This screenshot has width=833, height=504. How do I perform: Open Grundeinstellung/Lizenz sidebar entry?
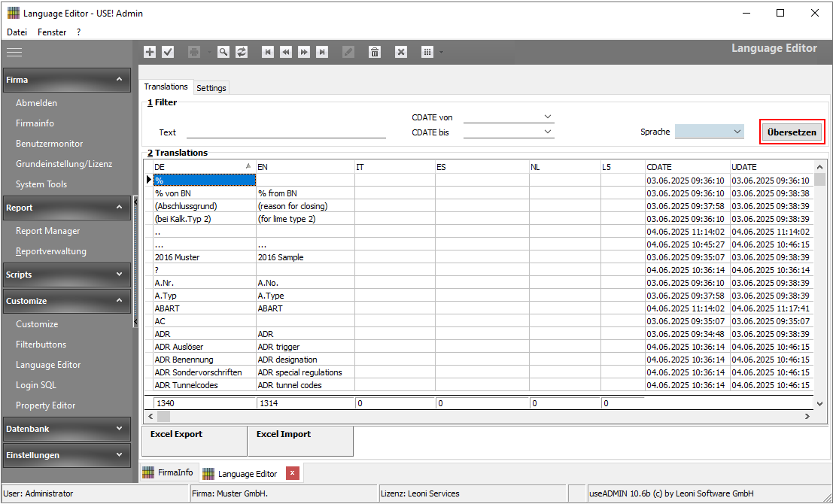[x=64, y=164]
